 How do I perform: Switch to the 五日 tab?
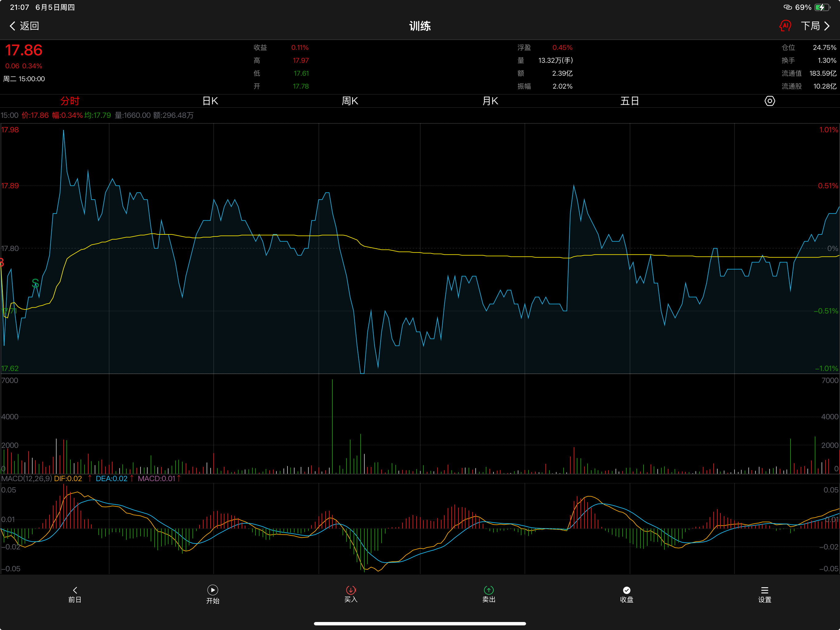(630, 101)
